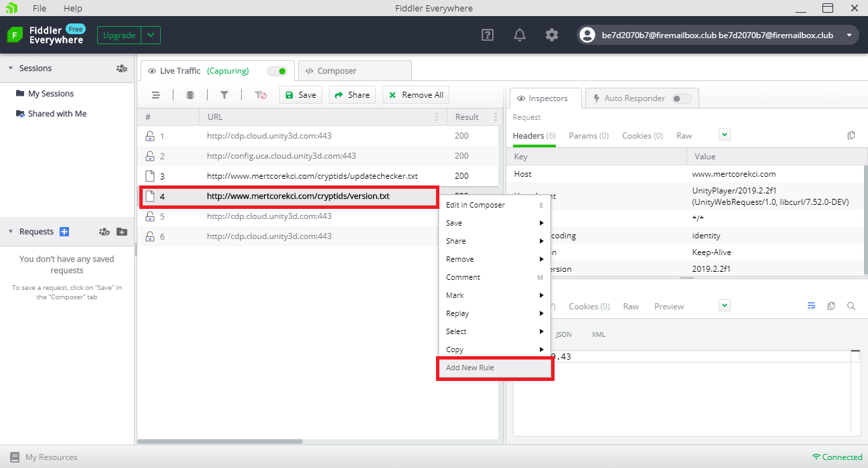Viewport: 868px width, 468px height.
Task: Click the Share button in toolbar
Action: (x=352, y=95)
